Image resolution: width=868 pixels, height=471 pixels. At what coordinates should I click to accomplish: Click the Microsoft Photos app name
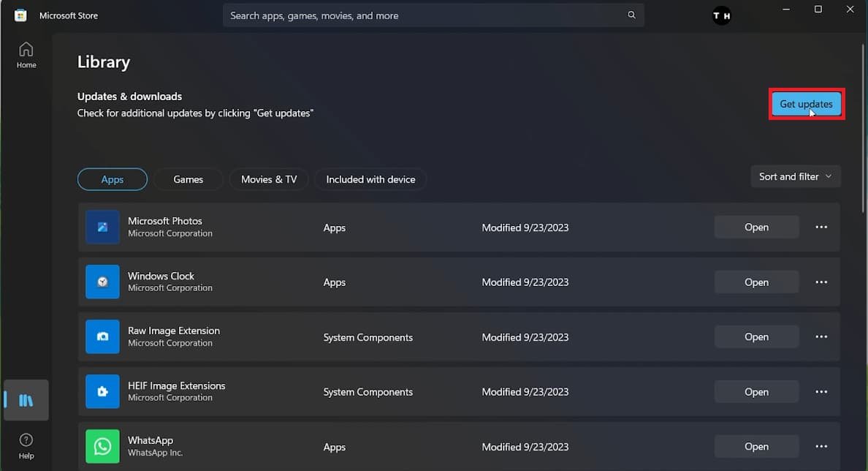point(165,221)
